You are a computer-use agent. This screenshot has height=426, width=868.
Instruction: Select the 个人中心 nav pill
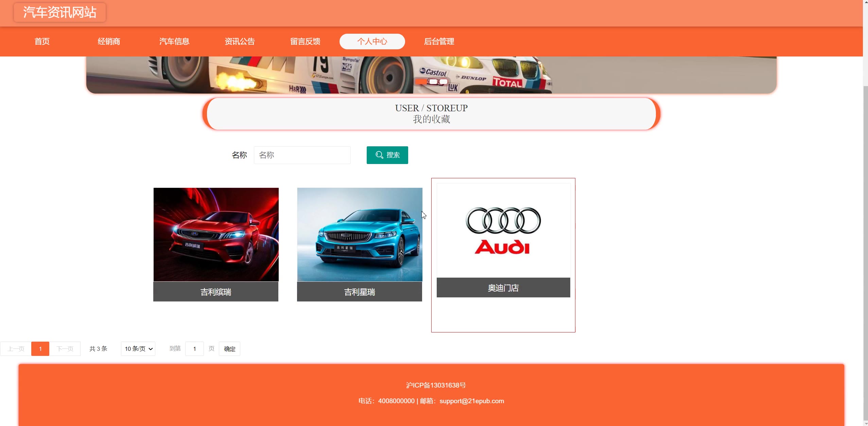372,42
